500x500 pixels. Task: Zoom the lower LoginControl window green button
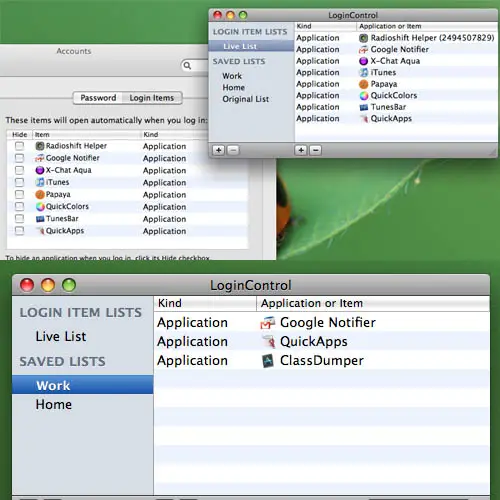point(69,285)
